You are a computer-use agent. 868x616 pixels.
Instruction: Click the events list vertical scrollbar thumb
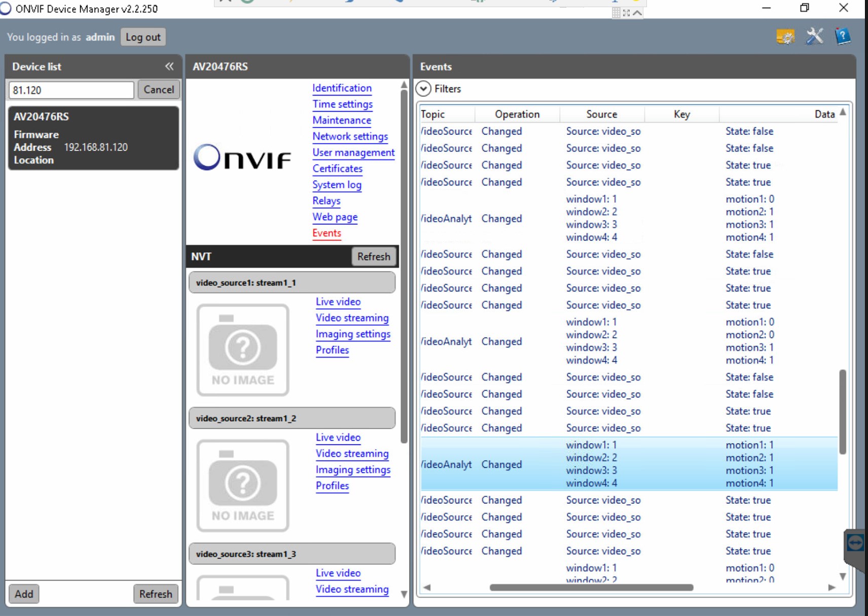[x=843, y=412]
